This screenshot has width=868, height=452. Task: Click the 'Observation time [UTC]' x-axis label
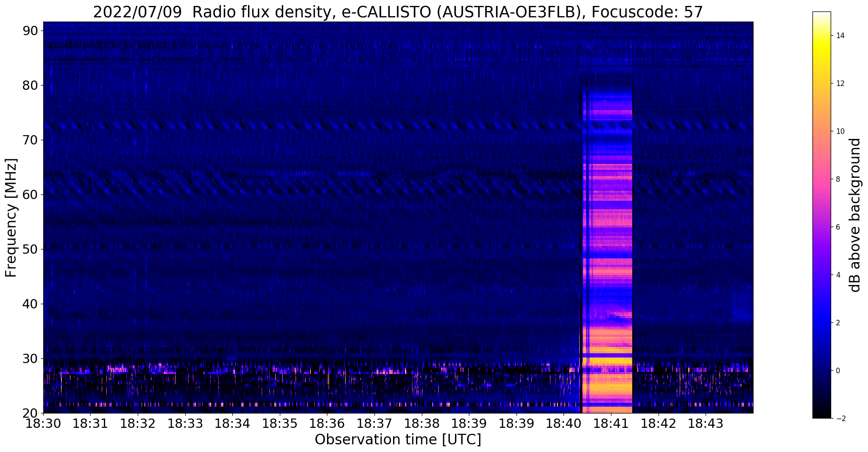(398, 440)
